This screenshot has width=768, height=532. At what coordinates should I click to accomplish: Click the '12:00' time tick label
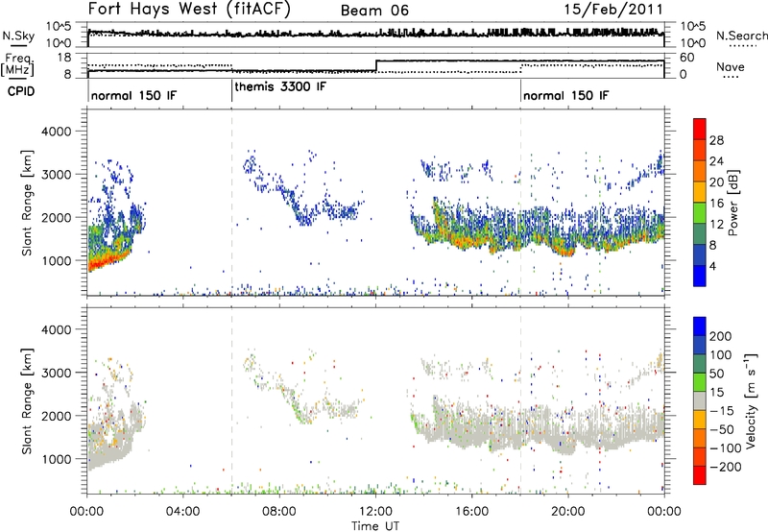tap(375, 512)
